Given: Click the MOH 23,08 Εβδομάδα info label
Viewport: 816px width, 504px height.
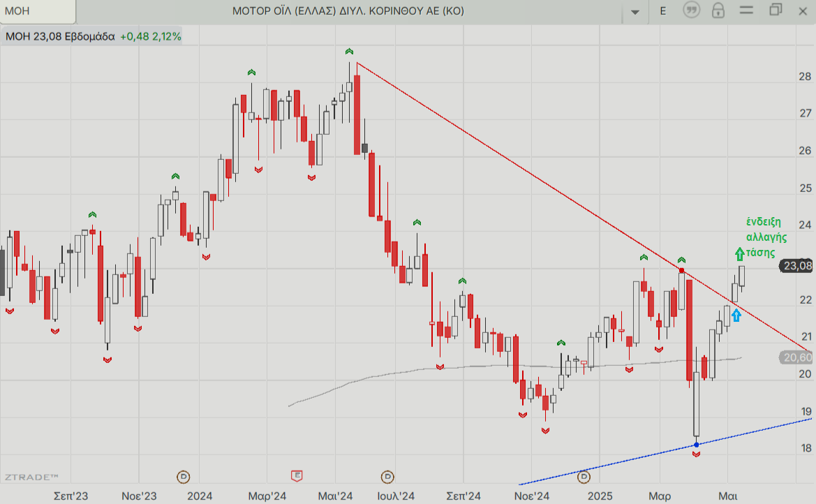Looking at the screenshot, I should point(60,36).
